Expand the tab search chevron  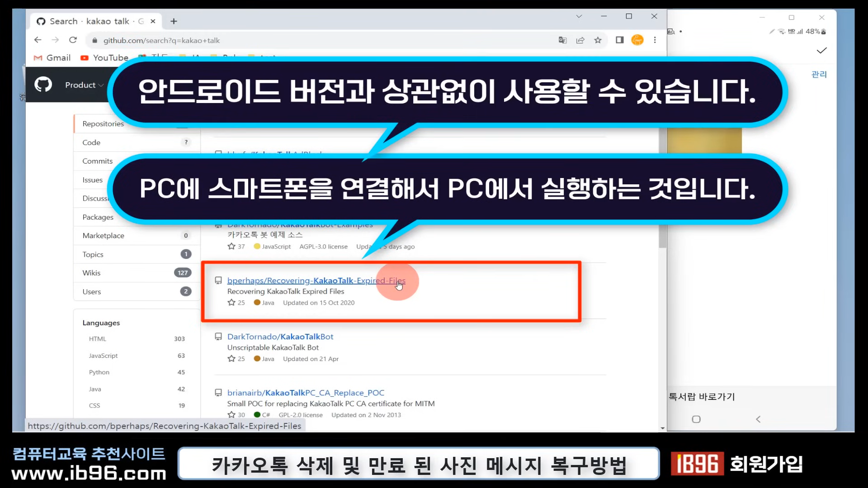click(579, 16)
